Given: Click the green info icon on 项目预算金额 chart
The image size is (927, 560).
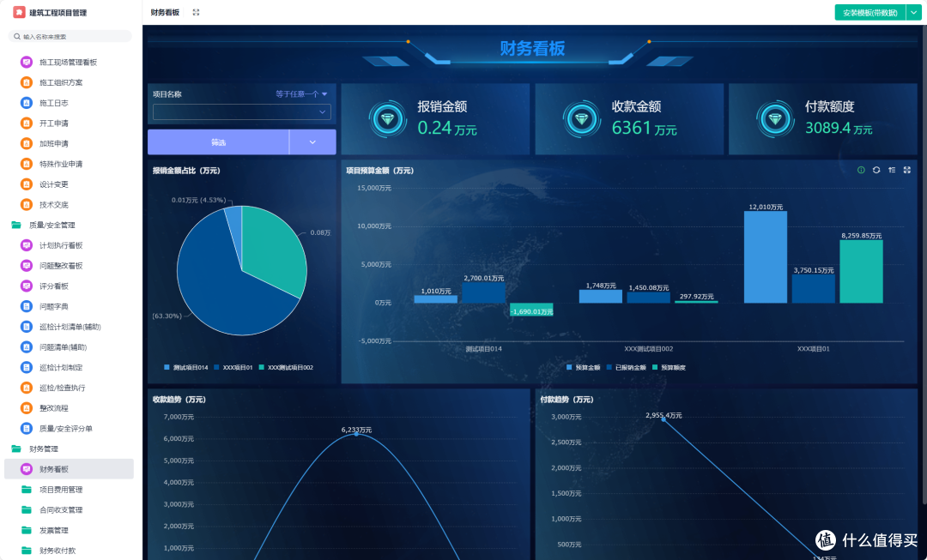Looking at the screenshot, I should (861, 170).
